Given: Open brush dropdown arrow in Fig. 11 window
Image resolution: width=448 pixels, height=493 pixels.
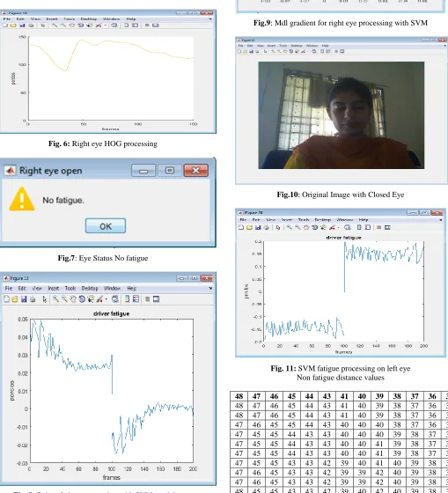Looking at the screenshot, I should point(338,228).
